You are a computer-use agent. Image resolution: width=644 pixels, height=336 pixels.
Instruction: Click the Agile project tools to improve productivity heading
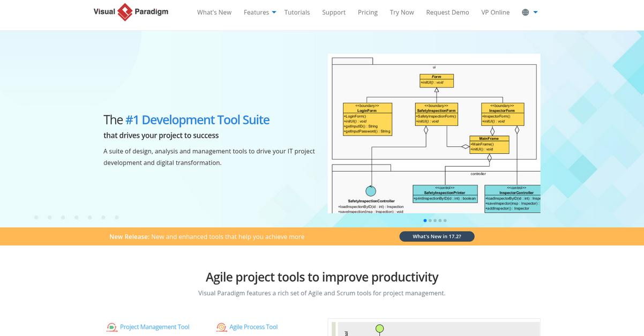pyautogui.click(x=322, y=277)
